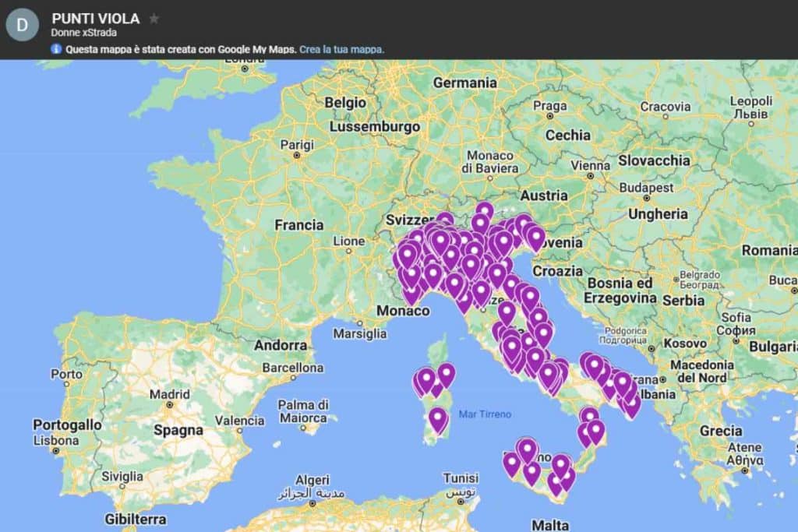Click the 'Spagna' country label
Viewport: 798px width, 532px height.
point(178,430)
